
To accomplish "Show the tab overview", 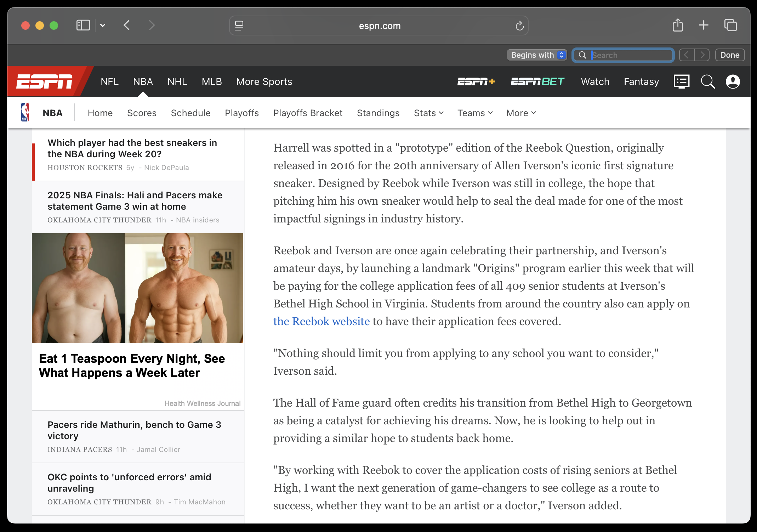I will coord(730,26).
